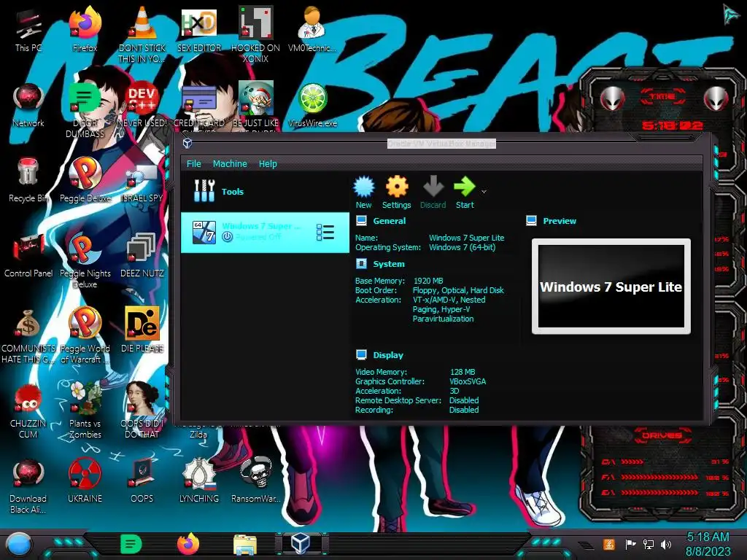
Task: Select the Peggle World of Warcraft icon
Action: click(85, 324)
